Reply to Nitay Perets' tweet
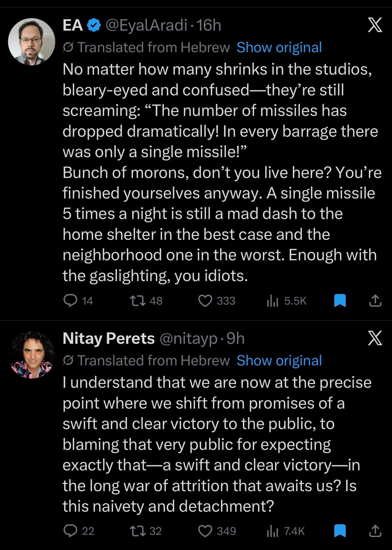Screen dimensions: 392x550 70,531
